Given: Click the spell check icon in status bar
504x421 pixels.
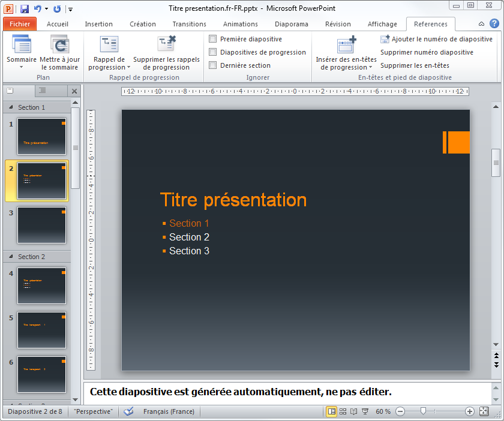Looking at the screenshot, I should 128,411.
